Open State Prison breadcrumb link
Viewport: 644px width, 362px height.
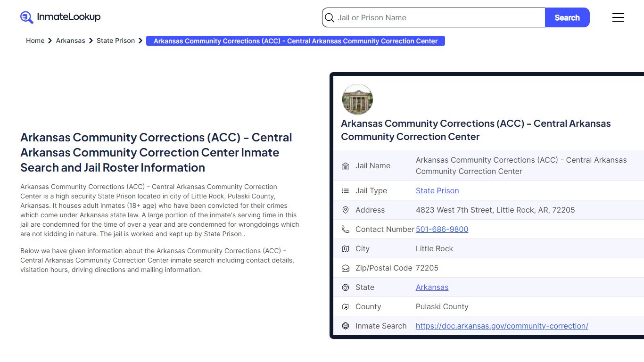(116, 41)
